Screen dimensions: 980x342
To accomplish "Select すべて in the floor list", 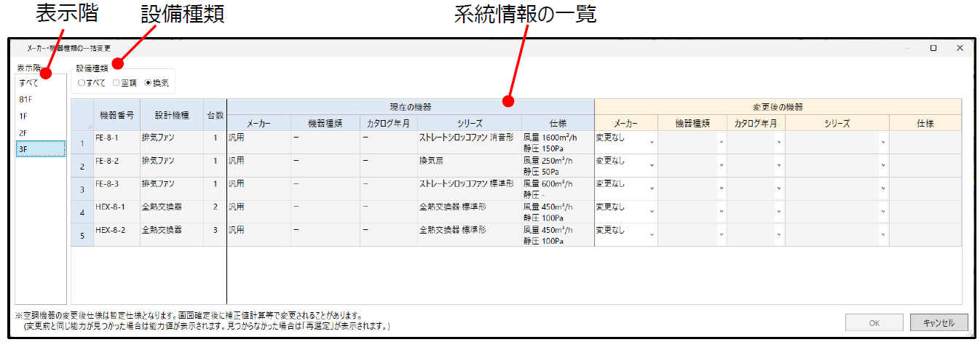I will [x=30, y=83].
